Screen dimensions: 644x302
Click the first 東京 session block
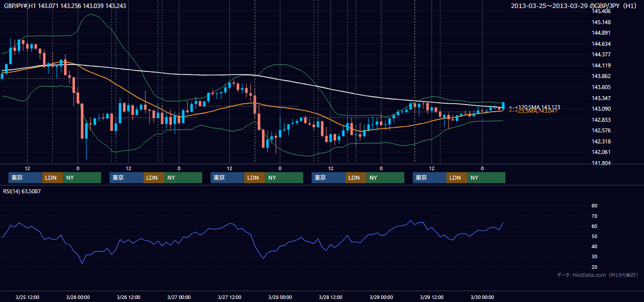tap(26, 178)
